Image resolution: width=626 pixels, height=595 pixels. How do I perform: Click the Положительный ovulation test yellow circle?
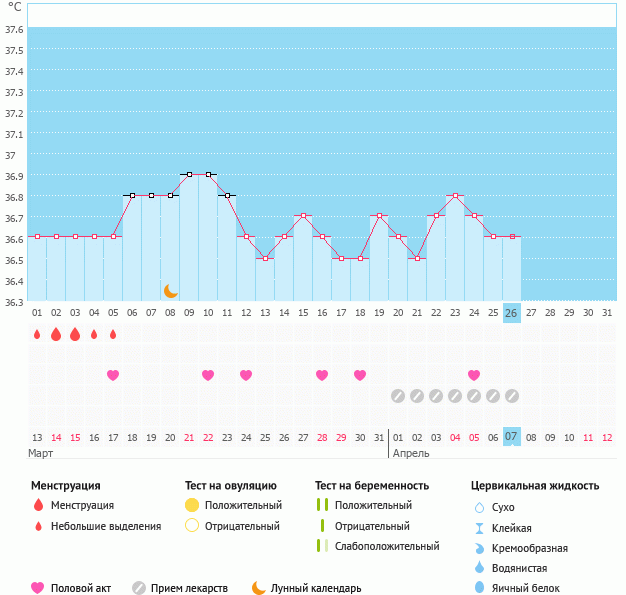[192, 505]
